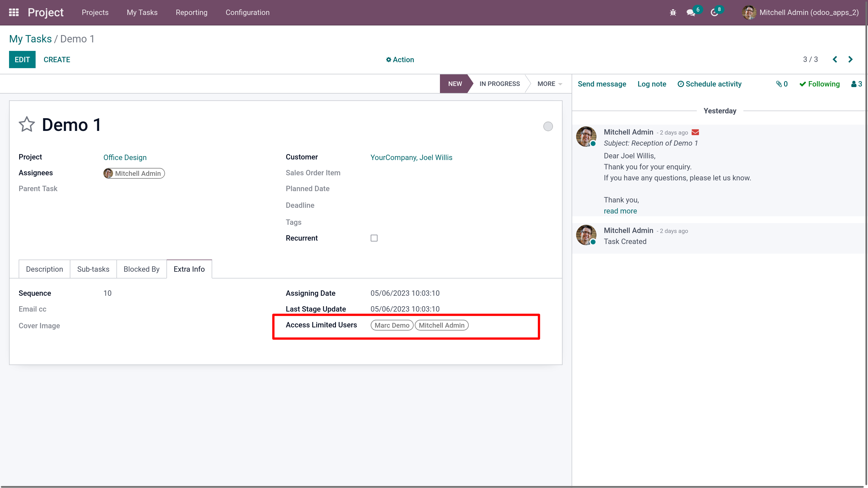Go to the next record arrow
Viewport: 868px width, 488px height.
click(x=850, y=59)
